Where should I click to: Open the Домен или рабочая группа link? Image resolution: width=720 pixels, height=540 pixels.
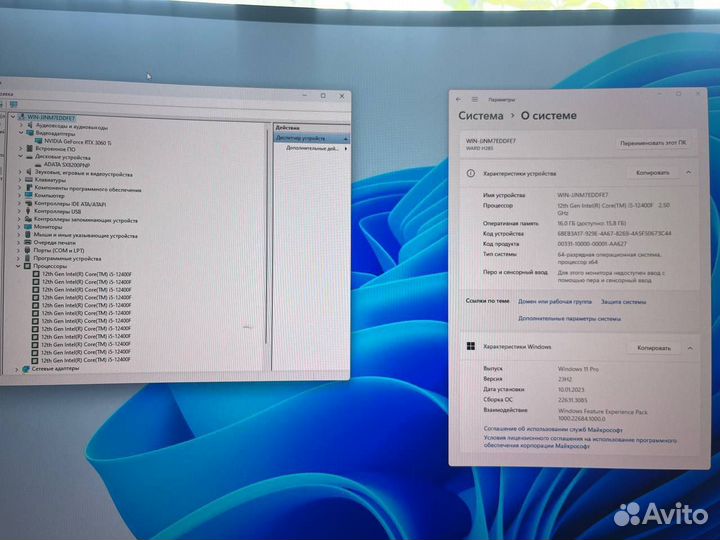pos(555,302)
